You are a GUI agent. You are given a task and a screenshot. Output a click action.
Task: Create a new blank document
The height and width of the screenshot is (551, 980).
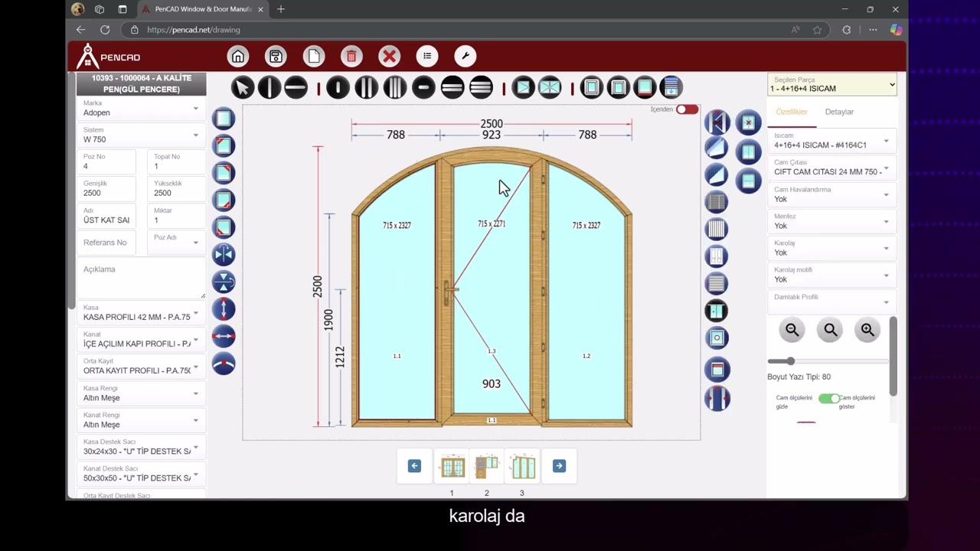pos(314,57)
